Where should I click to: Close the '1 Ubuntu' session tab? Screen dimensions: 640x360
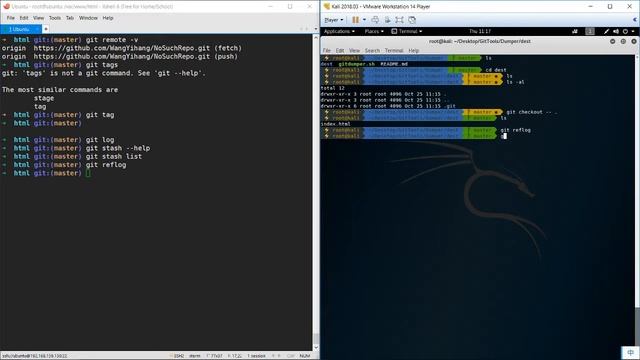pos(37,29)
